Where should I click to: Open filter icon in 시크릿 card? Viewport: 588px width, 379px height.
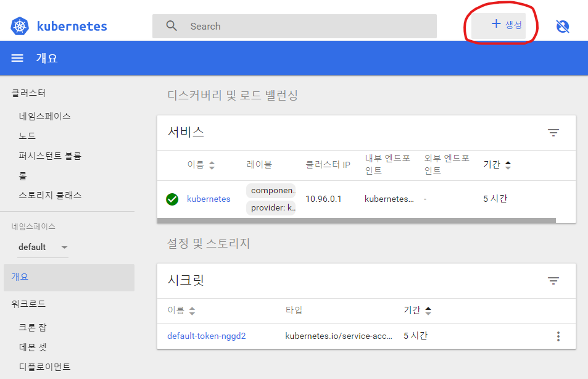(553, 281)
